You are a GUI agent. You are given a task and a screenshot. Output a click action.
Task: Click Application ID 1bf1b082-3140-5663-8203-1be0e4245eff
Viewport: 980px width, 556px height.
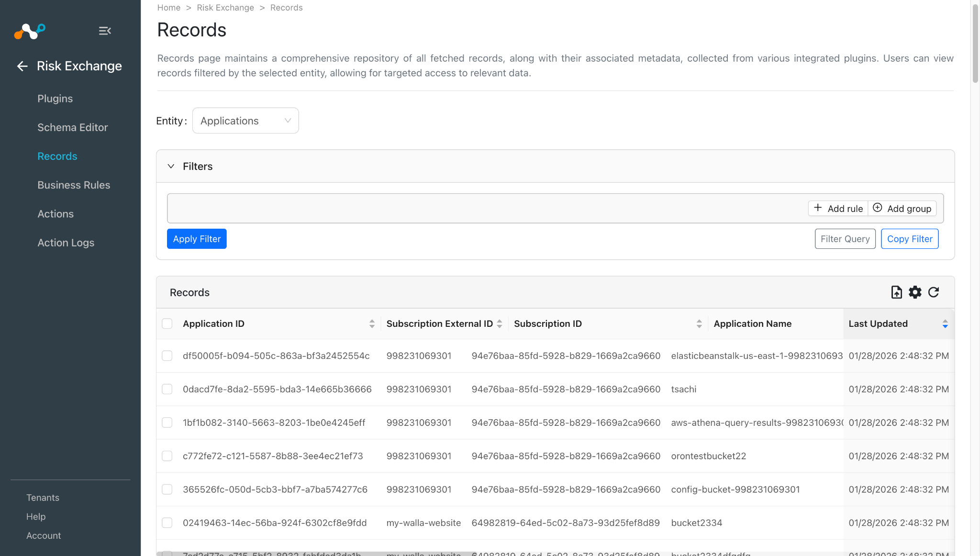[x=274, y=423]
